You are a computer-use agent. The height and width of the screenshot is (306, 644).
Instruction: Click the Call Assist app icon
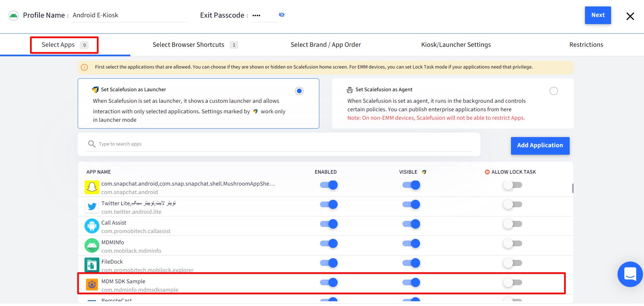point(92,226)
